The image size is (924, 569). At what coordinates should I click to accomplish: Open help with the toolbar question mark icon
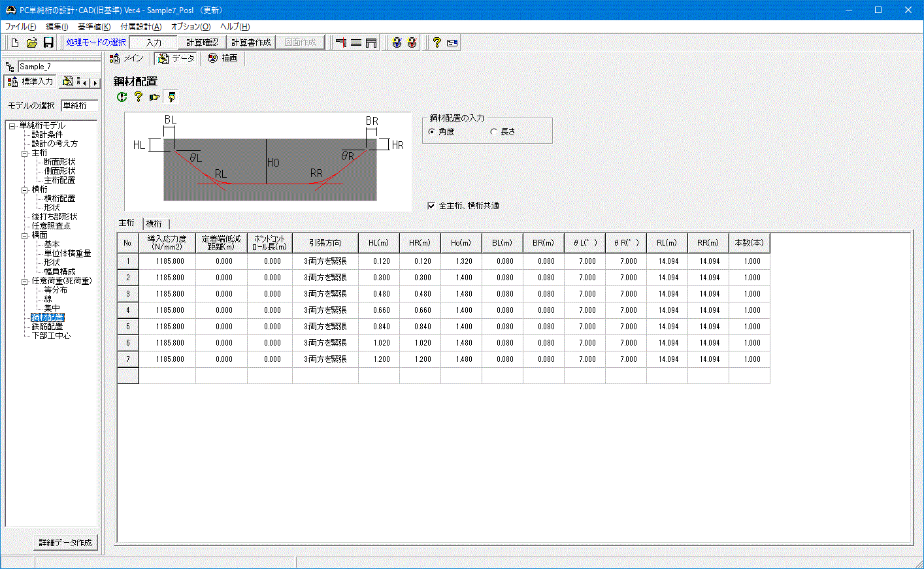click(x=437, y=42)
